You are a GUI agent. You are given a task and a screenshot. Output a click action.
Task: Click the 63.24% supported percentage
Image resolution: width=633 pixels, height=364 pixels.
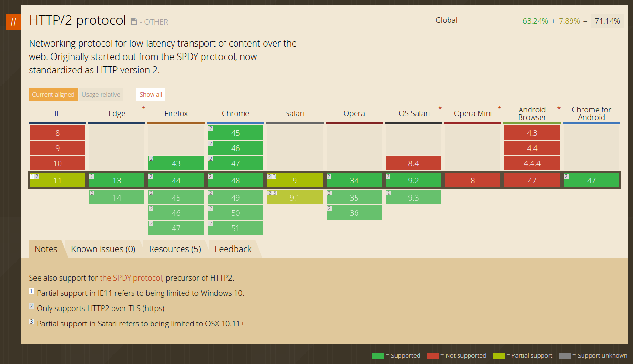[x=535, y=21]
